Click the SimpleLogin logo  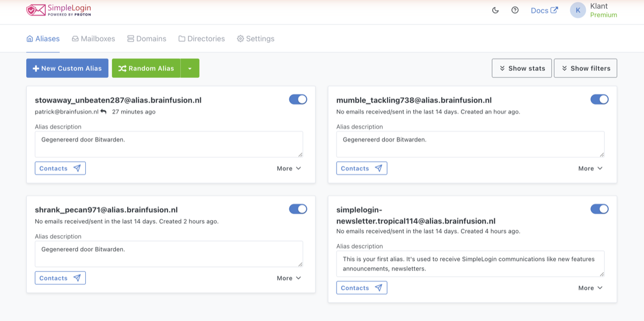coord(58,10)
